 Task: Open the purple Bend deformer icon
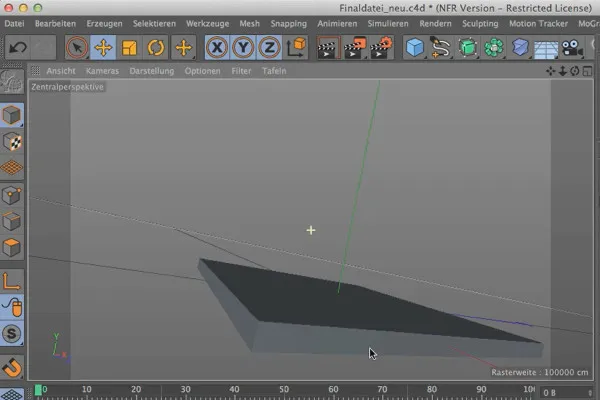coord(520,47)
